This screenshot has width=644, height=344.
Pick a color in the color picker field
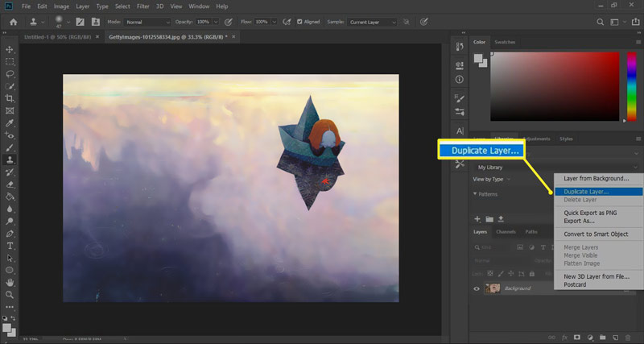(555, 85)
